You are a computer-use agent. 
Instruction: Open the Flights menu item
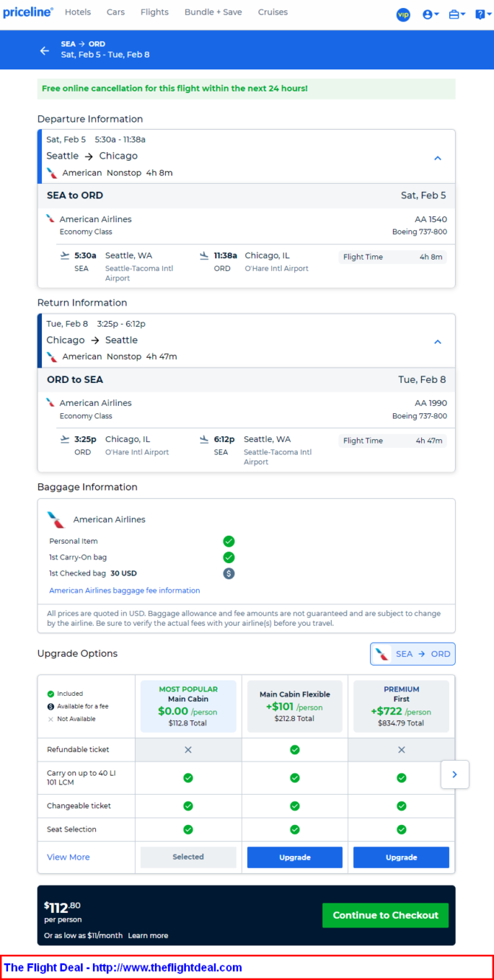pyautogui.click(x=154, y=13)
